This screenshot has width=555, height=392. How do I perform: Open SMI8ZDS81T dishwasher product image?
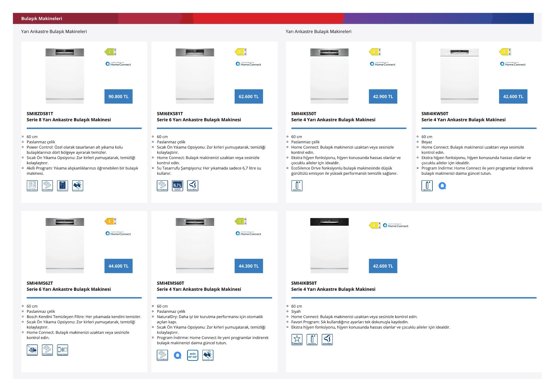click(65, 76)
